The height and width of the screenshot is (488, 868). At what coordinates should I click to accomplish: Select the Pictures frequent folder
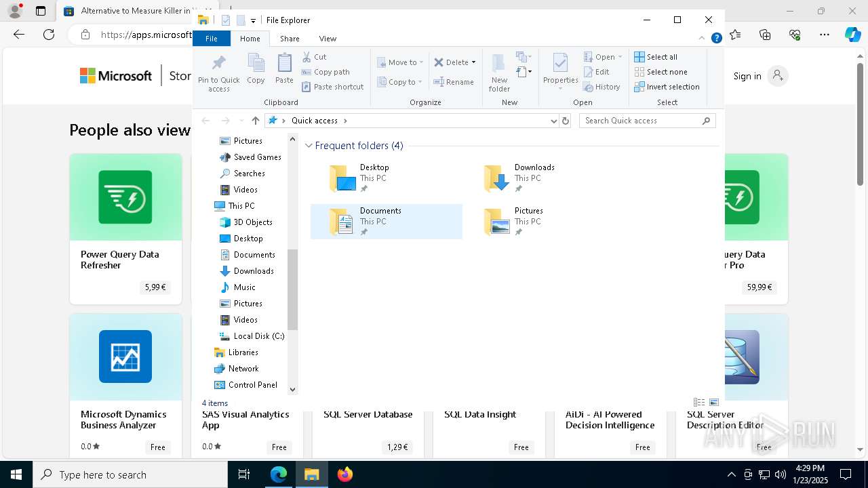[x=541, y=222]
